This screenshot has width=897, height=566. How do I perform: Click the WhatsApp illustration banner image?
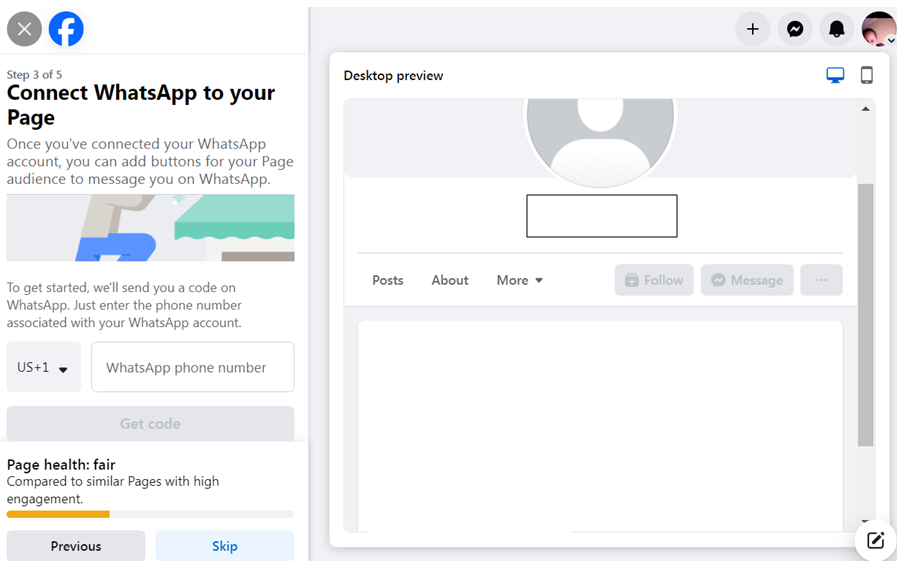(150, 228)
